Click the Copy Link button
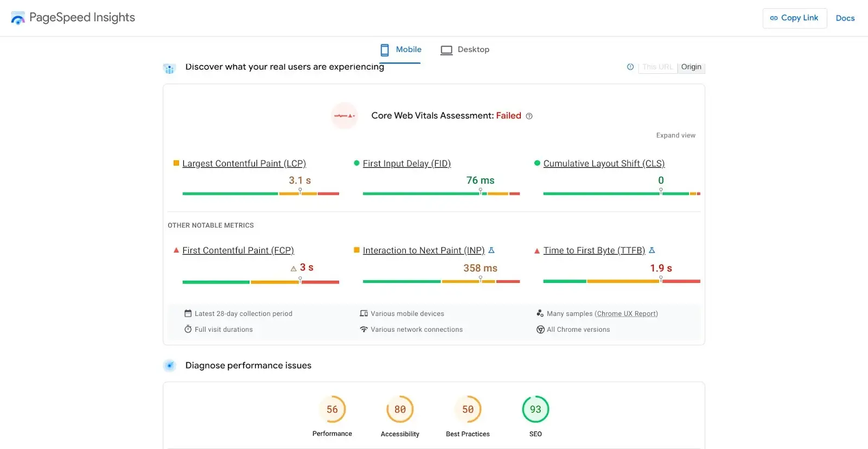This screenshot has height=449, width=868. 795,18
